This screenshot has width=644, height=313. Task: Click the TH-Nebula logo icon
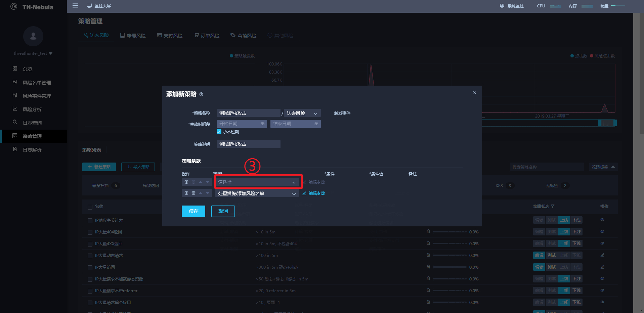(x=14, y=6)
